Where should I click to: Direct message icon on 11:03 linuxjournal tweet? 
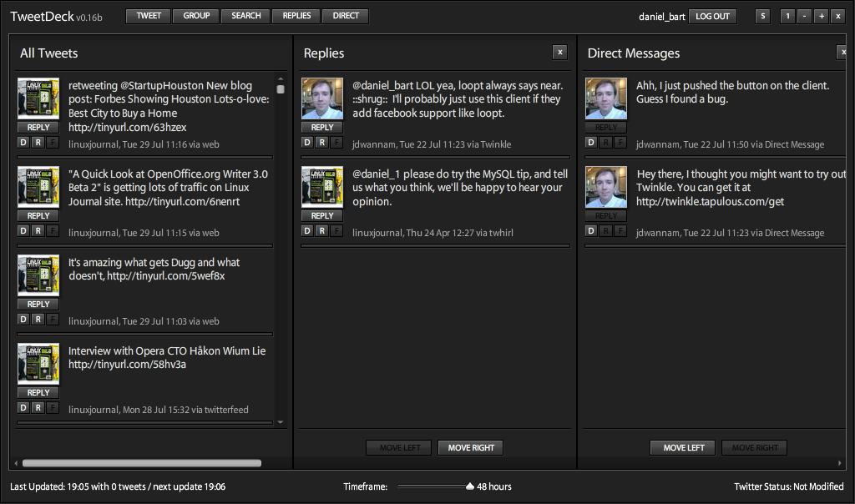click(23, 319)
